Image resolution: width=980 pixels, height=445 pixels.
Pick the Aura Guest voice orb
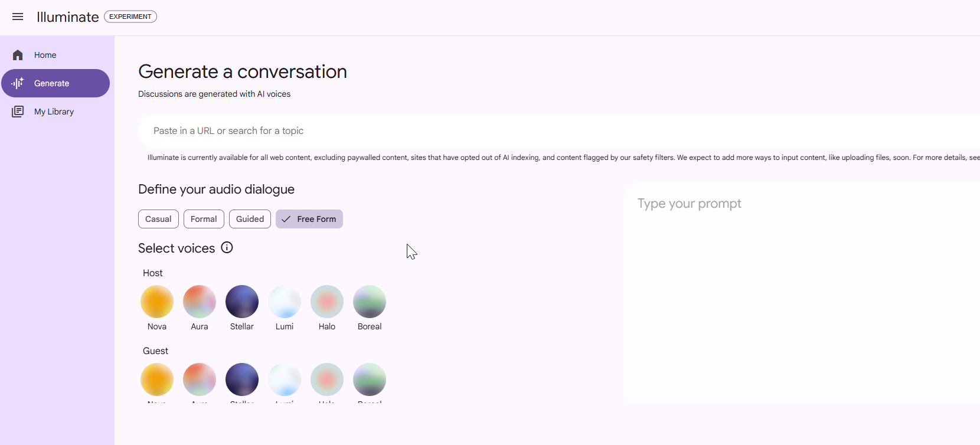click(200, 379)
